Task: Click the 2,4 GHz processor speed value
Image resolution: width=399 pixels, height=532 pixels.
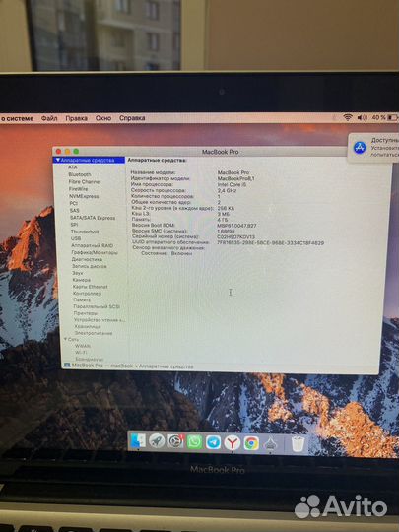Action: [x=227, y=191]
